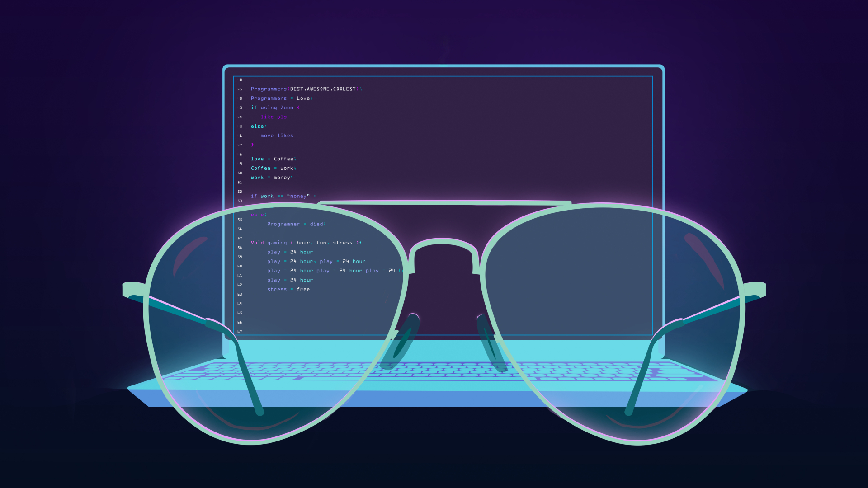868x488 pixels.
Task: Click the closing brace on line 47
Action: [252, 145]
